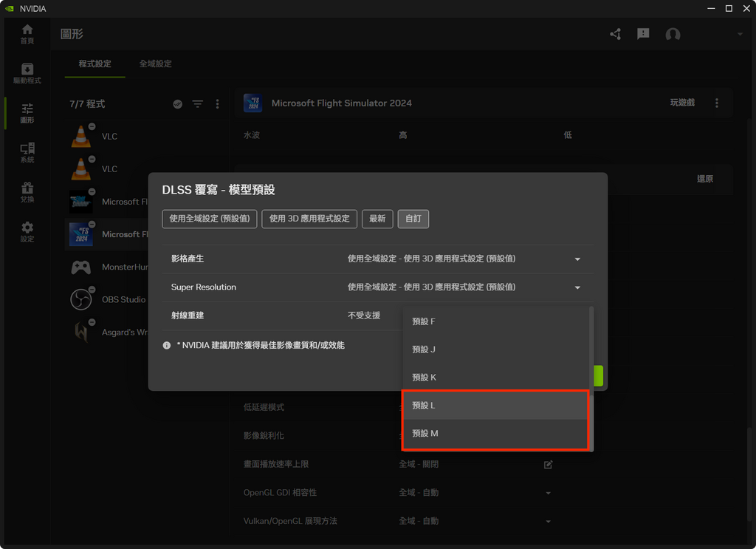This screenshot has width=756, height=549.
Task: Click the 玩遊戲 button
Action: 683,103
